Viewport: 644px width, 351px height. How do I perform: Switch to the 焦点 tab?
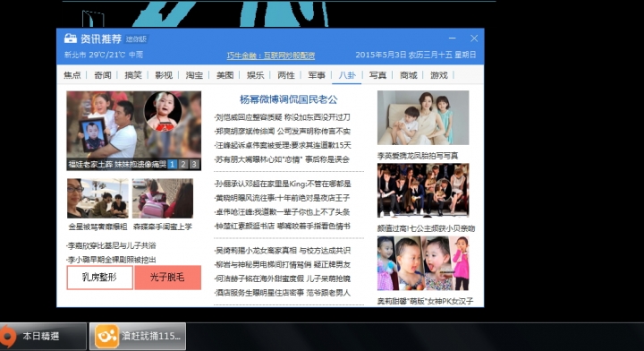click(x=72, y=75)
